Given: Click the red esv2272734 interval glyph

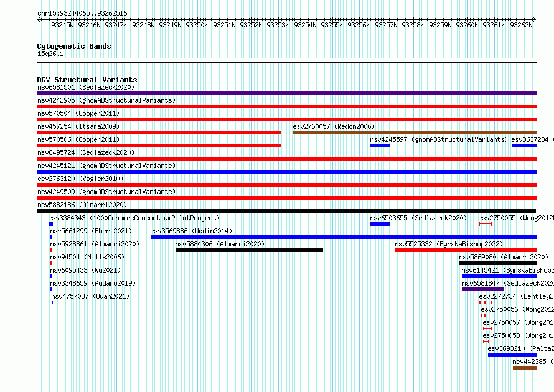Looking at the screenshot, I should pyautogui.click(x=486, y=302).
